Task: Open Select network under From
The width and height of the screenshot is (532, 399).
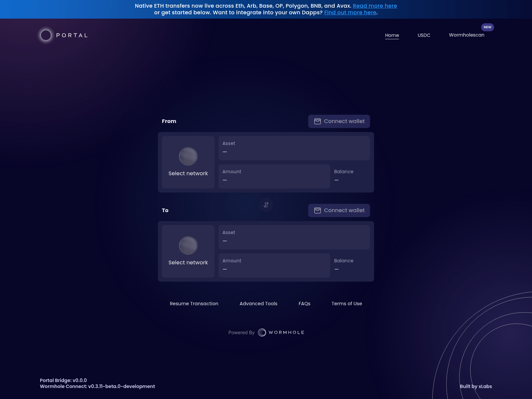Action: click(188, 162)
